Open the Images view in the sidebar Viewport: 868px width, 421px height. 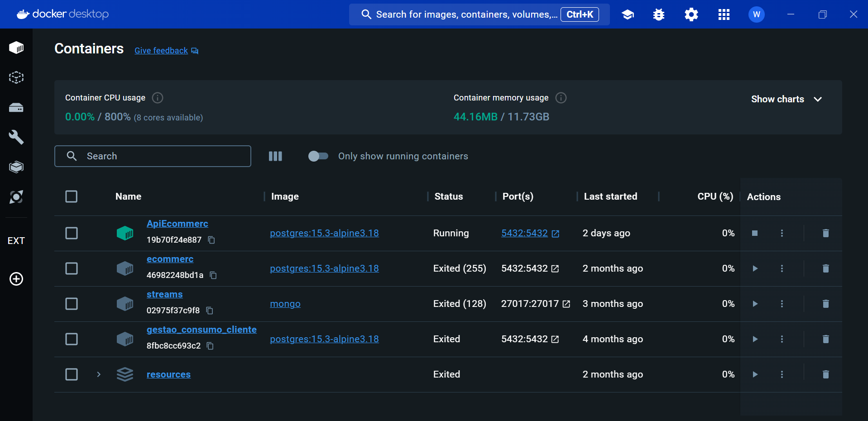[16, 77]
